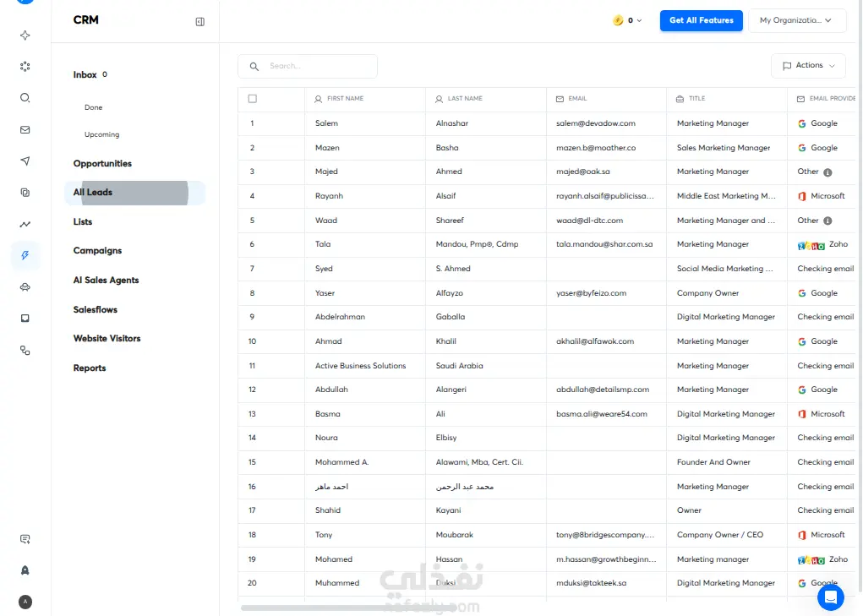Click the Microsoft icon in Rayanh's row
The height and width of the screenshot is (616, 863).
tap(802, 196)
